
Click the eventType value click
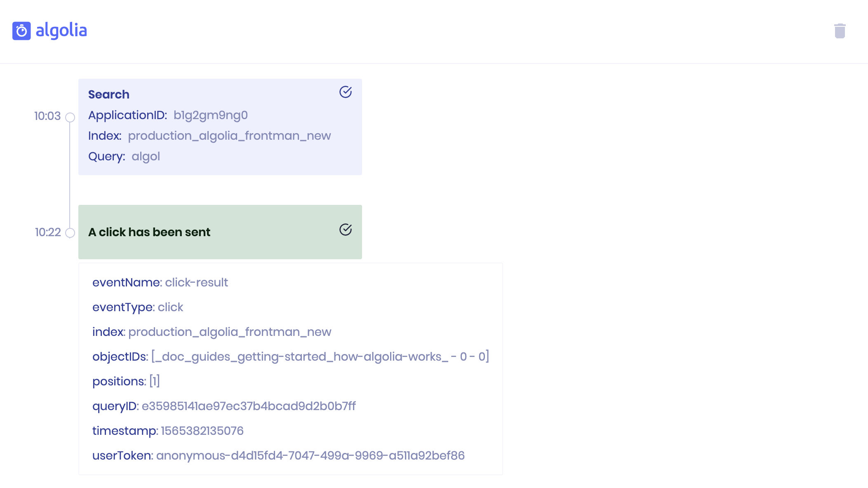coord(170,307)
